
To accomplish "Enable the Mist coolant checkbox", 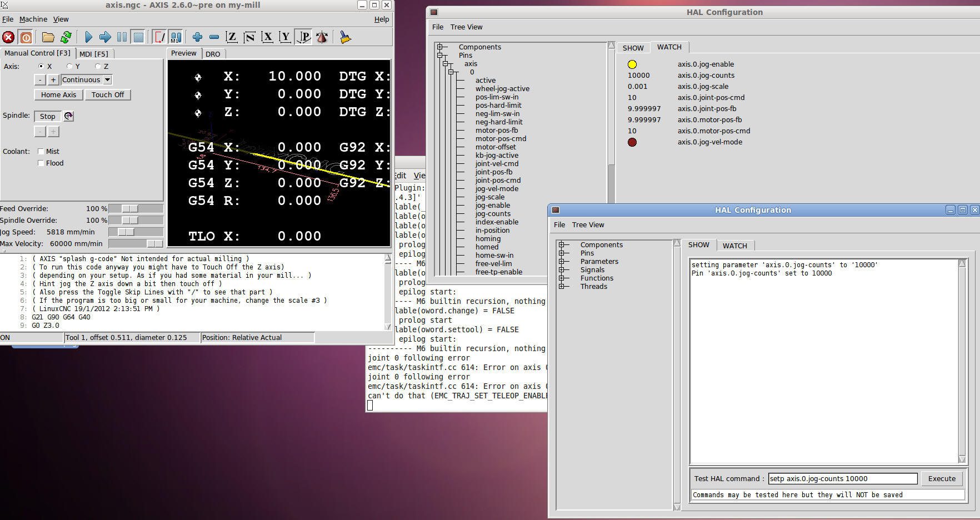I will 41,152.
